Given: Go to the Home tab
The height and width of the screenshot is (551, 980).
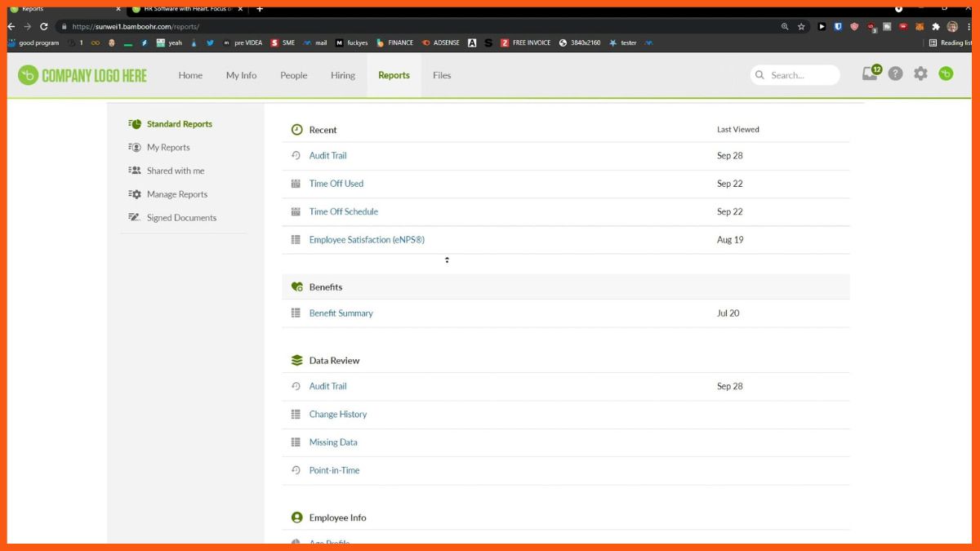Looking at the screenshot, I should tap(190, 75).
